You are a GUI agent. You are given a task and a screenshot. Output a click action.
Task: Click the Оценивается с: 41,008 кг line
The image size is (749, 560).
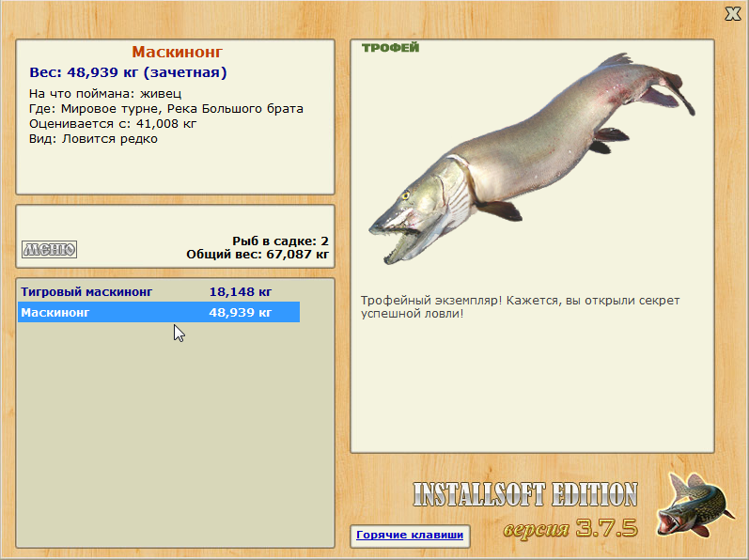pyautogui.click(x=113, y=124)
